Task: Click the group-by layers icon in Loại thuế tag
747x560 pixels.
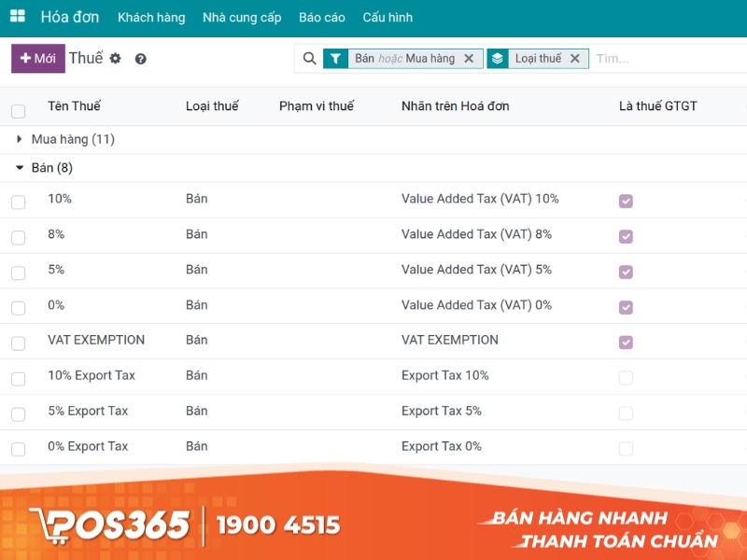Action: pos(496,58)
